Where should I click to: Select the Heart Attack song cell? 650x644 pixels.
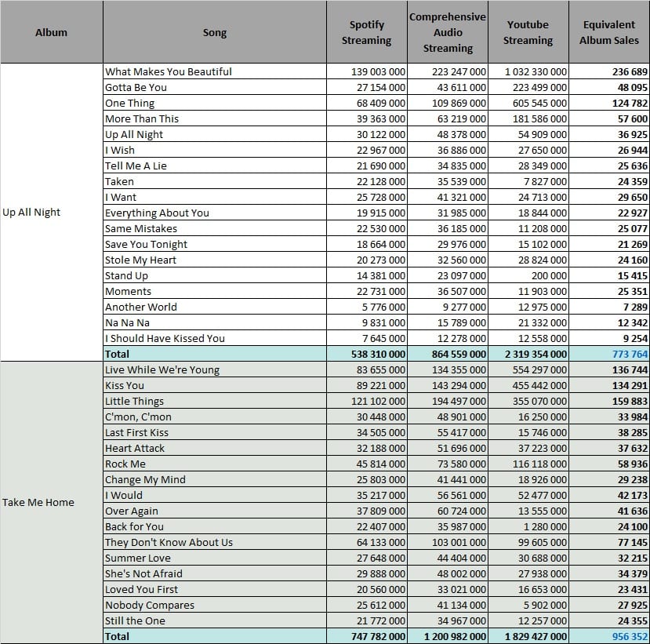point(215,448)
